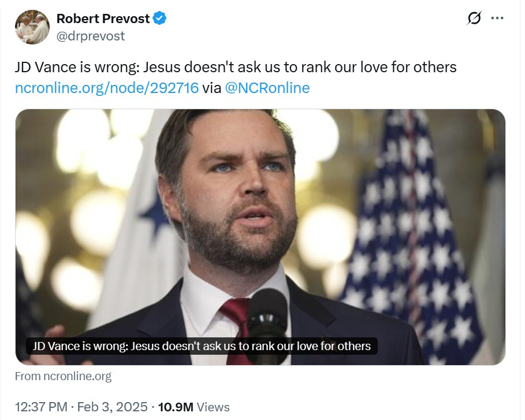Open the Grok explain icon on the post

474,18
